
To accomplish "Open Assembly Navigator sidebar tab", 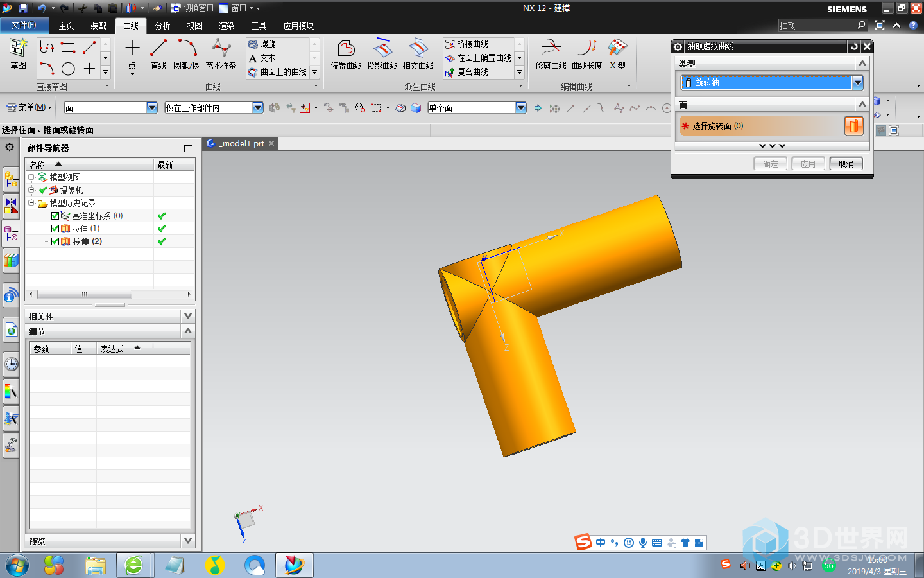I will click(x=11, y=179).
